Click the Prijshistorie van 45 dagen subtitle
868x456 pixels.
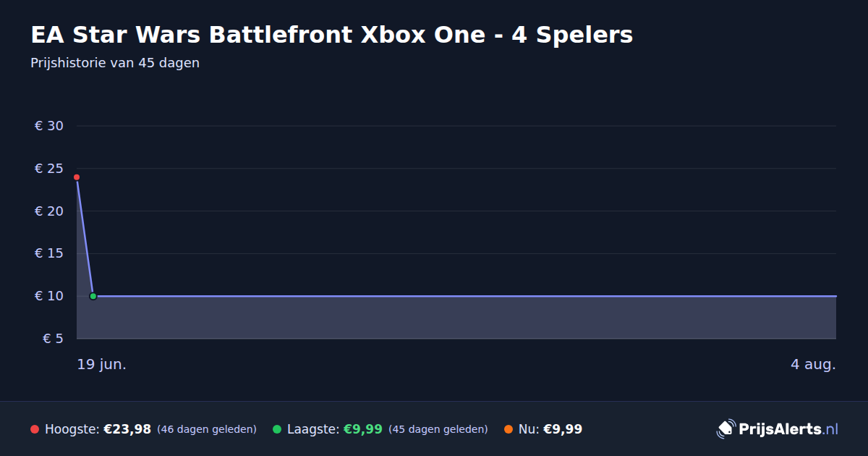[115, 63]
